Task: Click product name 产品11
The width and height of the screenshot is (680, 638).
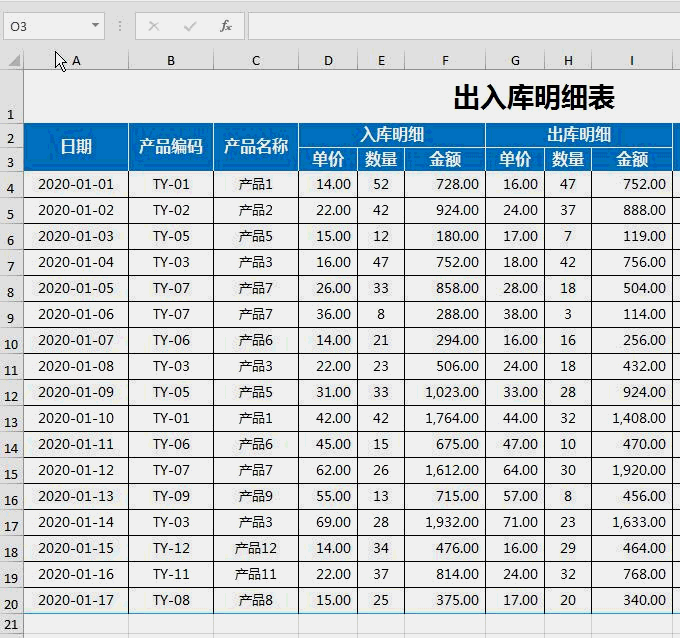Action: point(256,574)
